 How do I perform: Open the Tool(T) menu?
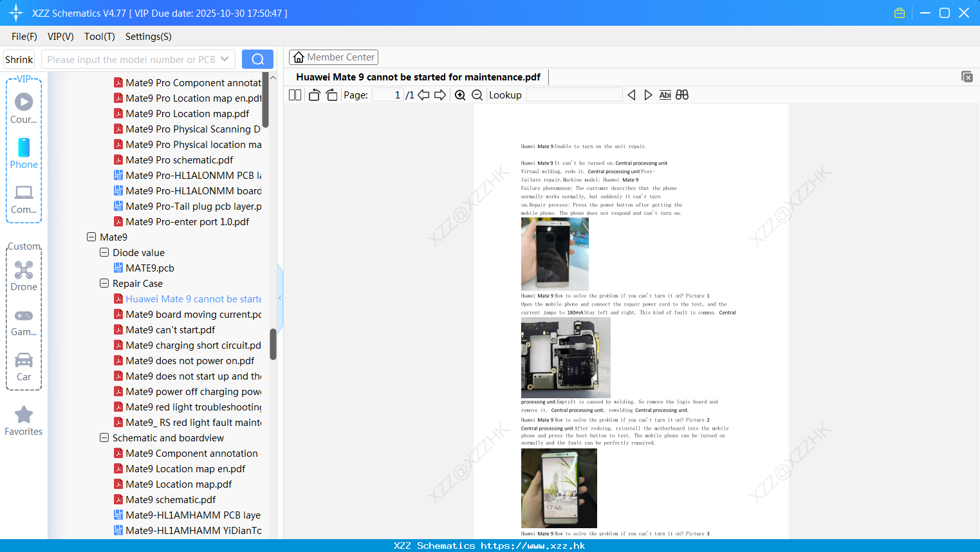point(100,37)
